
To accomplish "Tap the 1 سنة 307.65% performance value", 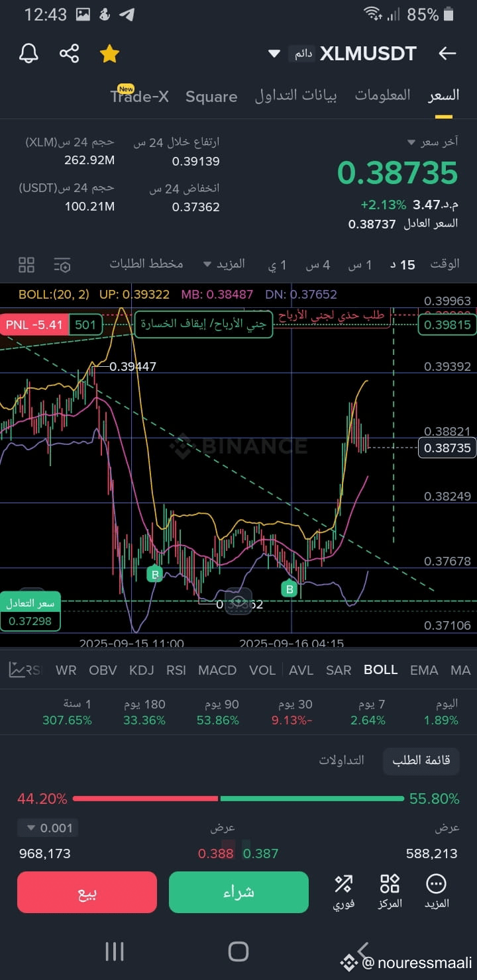I will tap(67, 712).
